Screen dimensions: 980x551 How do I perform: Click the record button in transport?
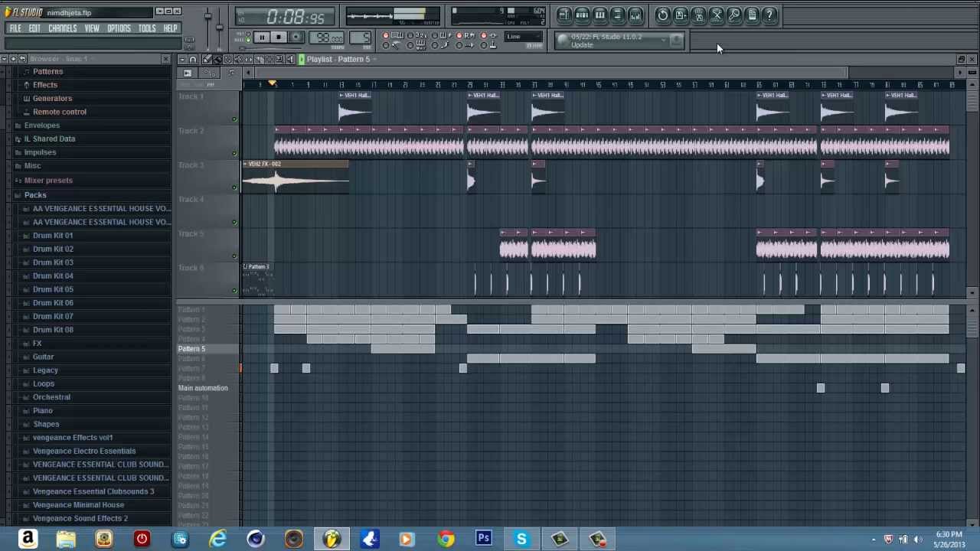(x=296, y=37)
